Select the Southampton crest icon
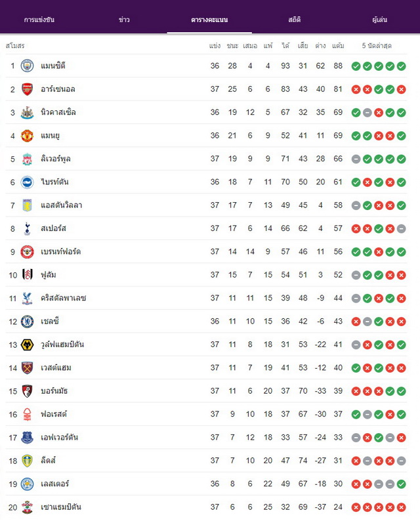The height and width of the screenshot is (521, 420). [x=27, y=507]
